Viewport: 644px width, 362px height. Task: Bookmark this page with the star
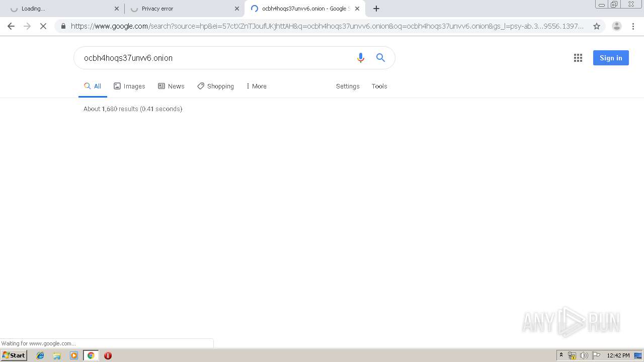597,26
